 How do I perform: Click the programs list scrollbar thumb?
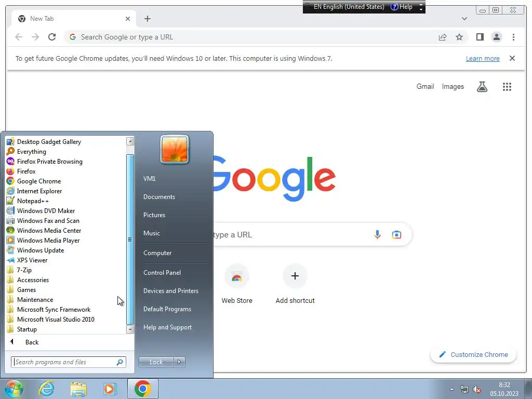pyautogui.click(x=130, y=239)
